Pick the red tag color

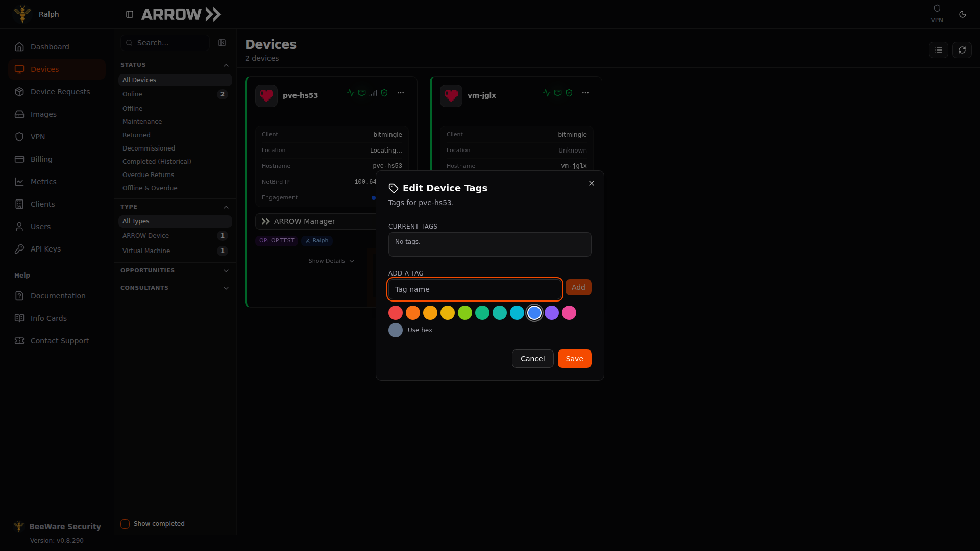tap(396, 313)
